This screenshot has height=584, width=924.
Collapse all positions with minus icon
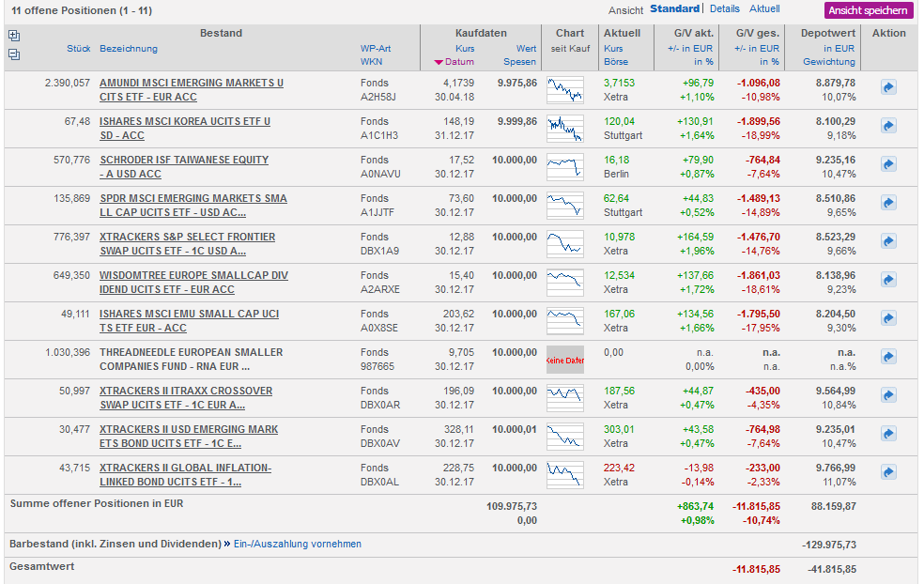coord(14,54)
